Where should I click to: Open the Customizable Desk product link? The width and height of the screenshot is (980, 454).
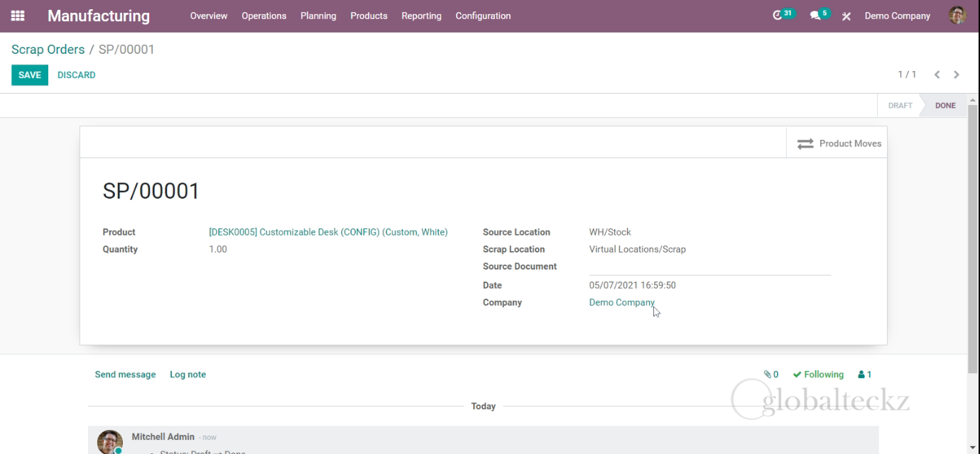(328, 232)
